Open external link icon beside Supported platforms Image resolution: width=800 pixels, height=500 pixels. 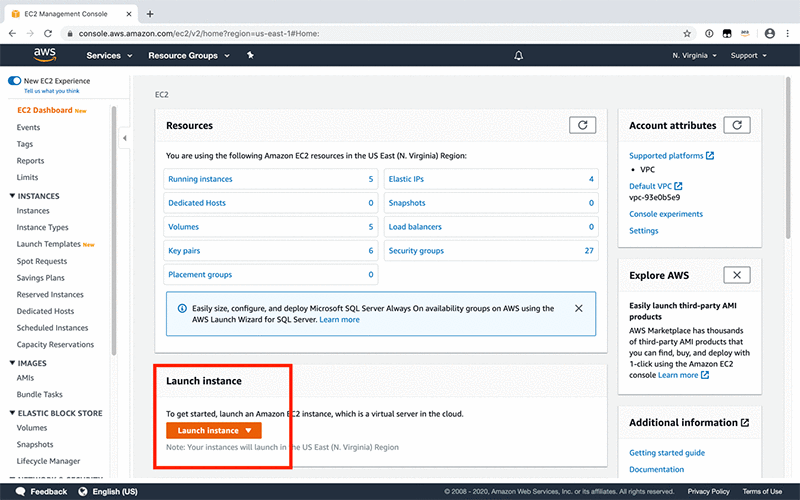coord(710,156)
